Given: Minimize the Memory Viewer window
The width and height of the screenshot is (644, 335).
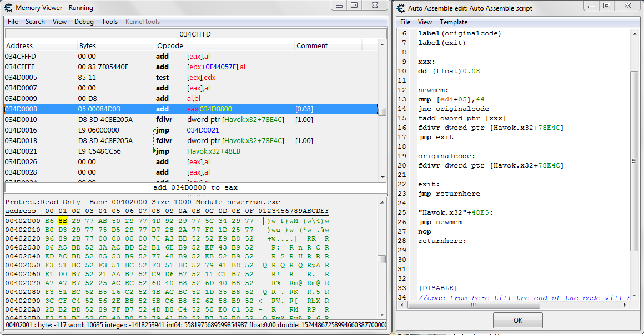Looking at the screenshot, I should point(340,6).
